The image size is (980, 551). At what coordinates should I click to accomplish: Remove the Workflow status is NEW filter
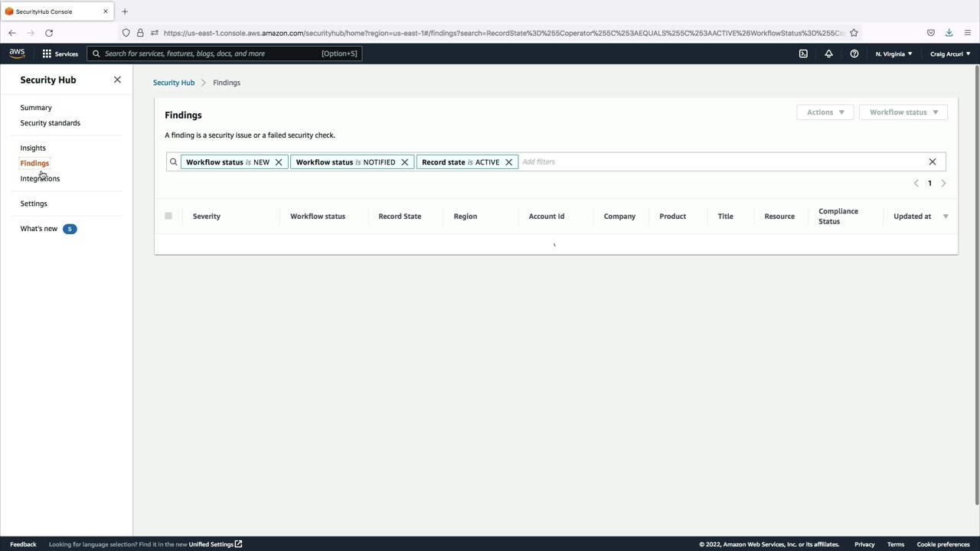pyautogui.click(x=279, y=162)
